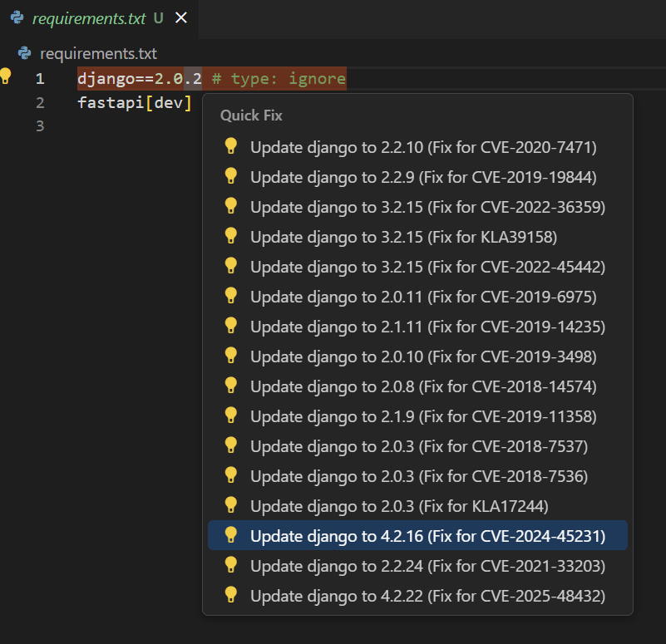
Task: Click the lightbulb icon beside CVE-2025-48432 fix
Action: click(x=230, y=594)
